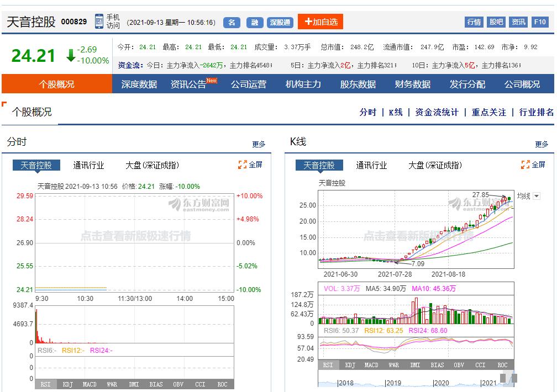
Task: Select ROC indicator in K线 chart
Action: (x=502, y=365)
